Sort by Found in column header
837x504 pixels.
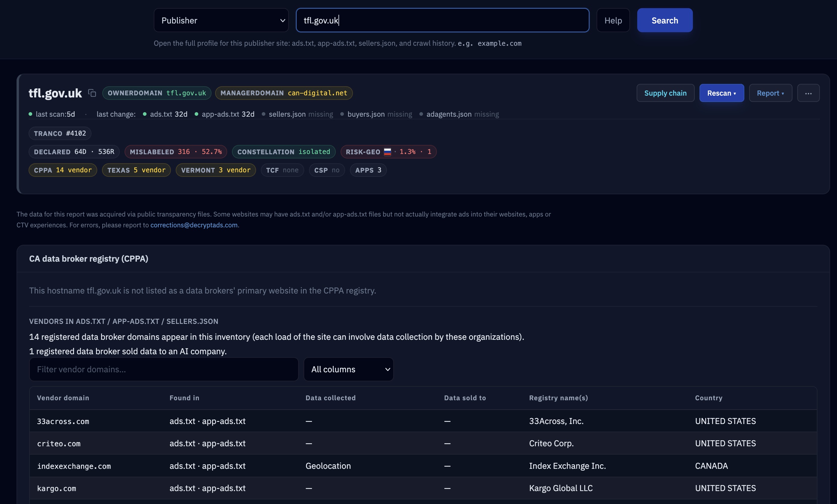click(x=184, y=398)
